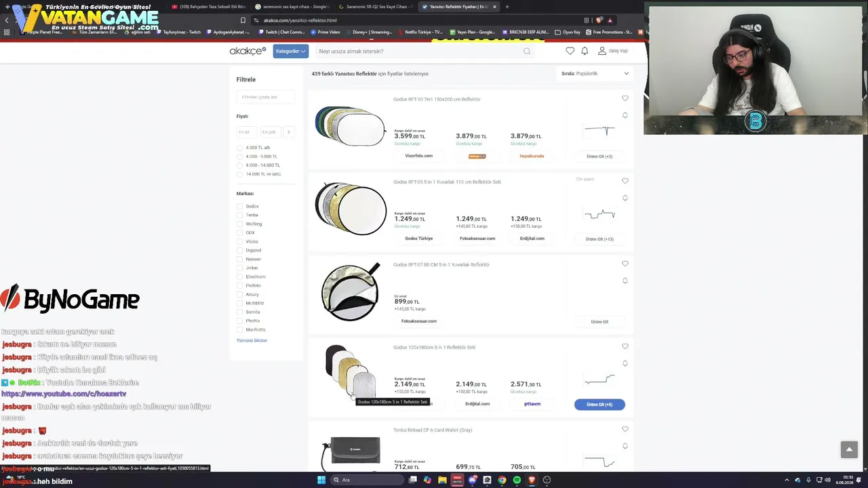The width and height of the screenshot is (868, 488).
Task: Apply the price range arrow button
Action: (288, 132)
